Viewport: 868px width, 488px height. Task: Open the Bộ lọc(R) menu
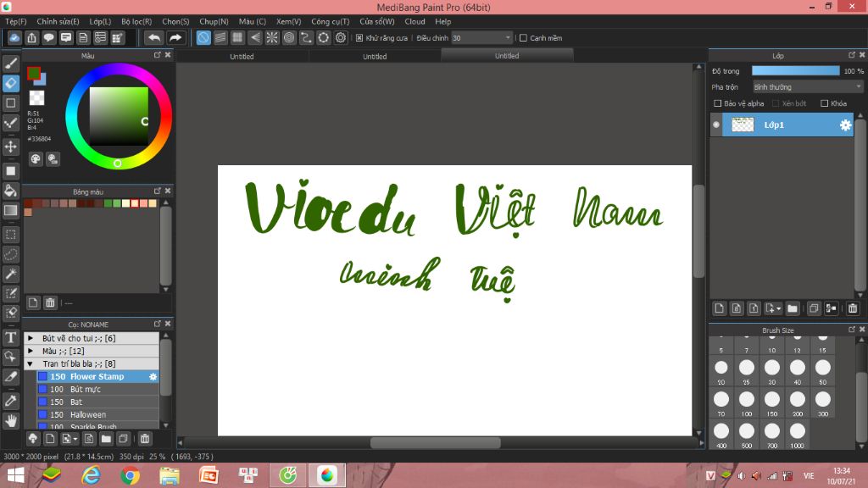point(136,21)
